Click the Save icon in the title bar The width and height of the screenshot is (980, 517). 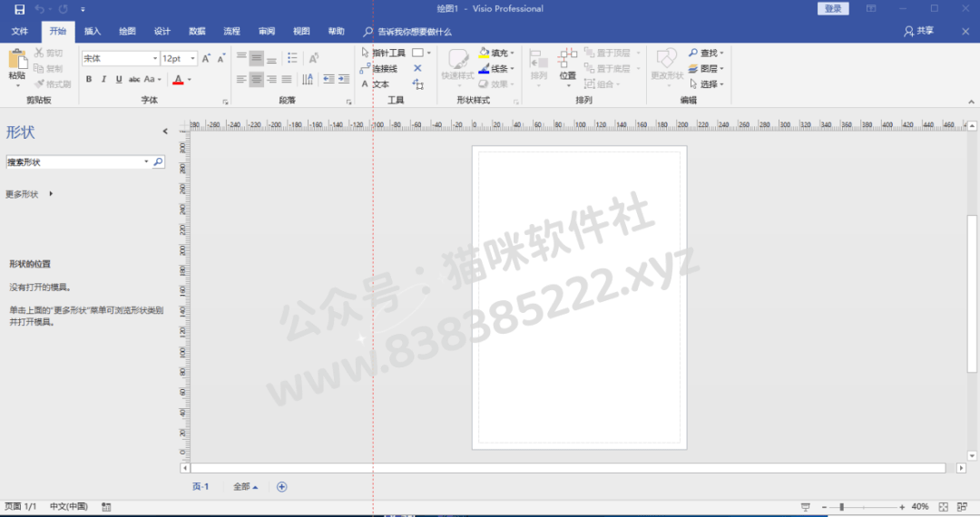tap(19, 9)
